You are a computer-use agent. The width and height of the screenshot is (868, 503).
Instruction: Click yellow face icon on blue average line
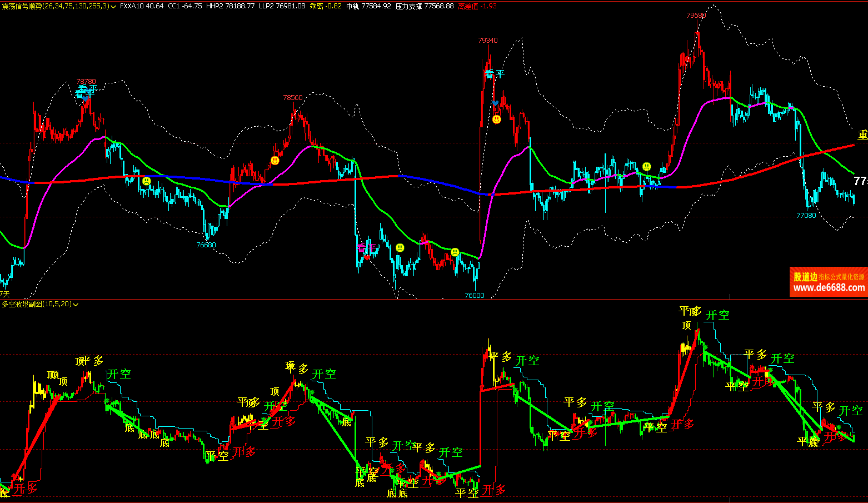[147, 181]
